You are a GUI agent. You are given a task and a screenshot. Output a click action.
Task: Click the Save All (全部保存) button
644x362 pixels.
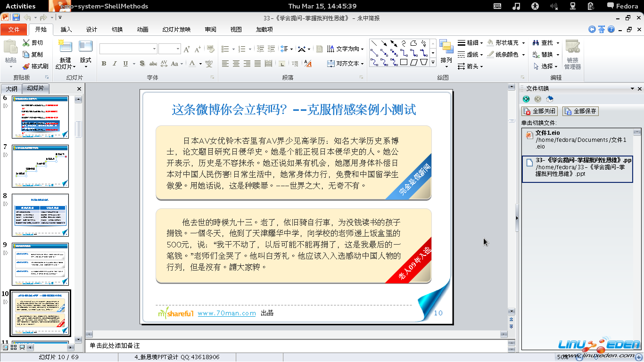tap(580, 111)
